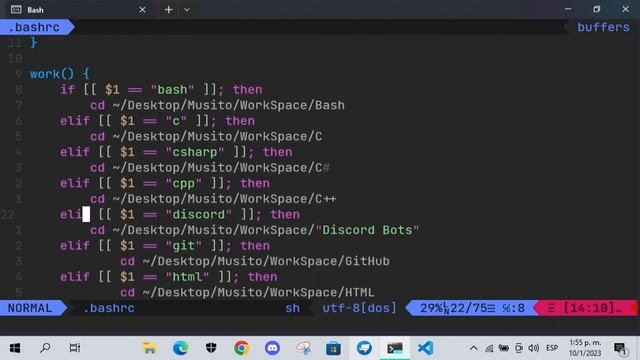Open Discord from the taskbar
Image resolution: width=640 pixels, height=360 pixels.
pyautogui.click(x=272, y=348)
